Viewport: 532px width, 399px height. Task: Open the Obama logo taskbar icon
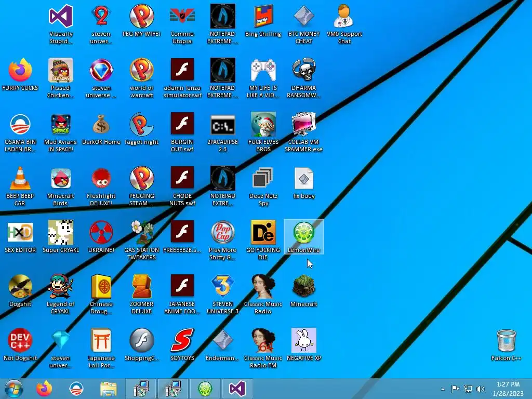pos(76,389)
